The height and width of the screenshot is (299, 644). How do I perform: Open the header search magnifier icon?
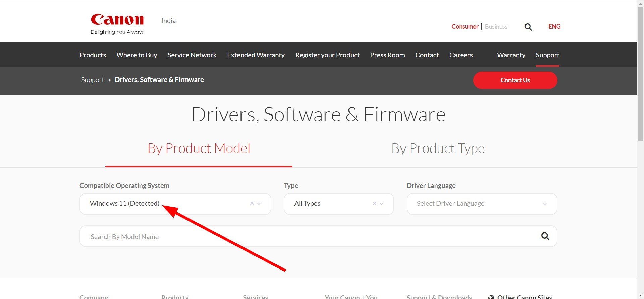[528, 27]
